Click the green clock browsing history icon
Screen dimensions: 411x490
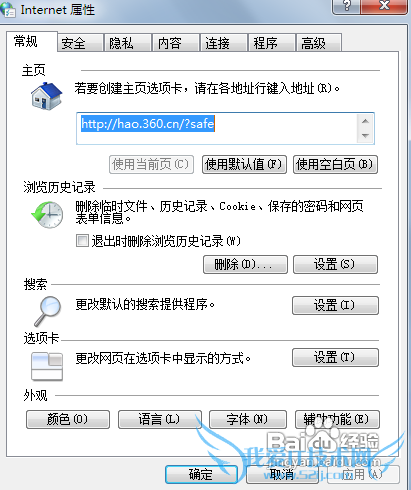tap(47, 214)
